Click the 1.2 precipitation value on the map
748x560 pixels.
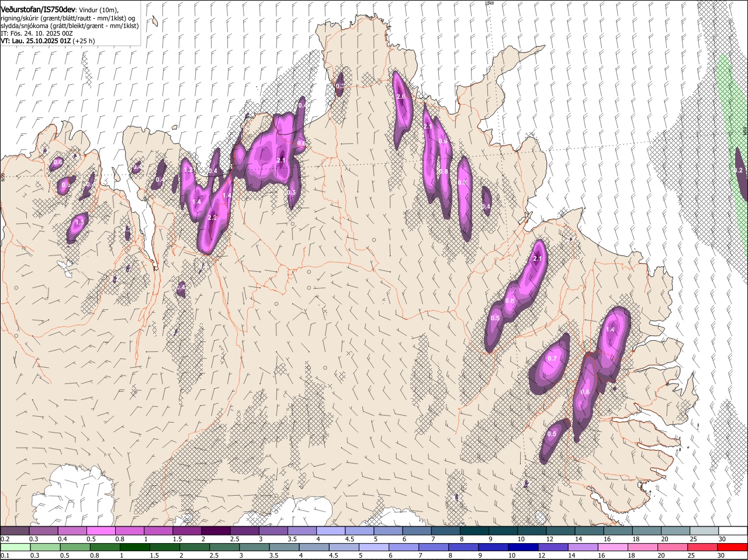[188, 170]
